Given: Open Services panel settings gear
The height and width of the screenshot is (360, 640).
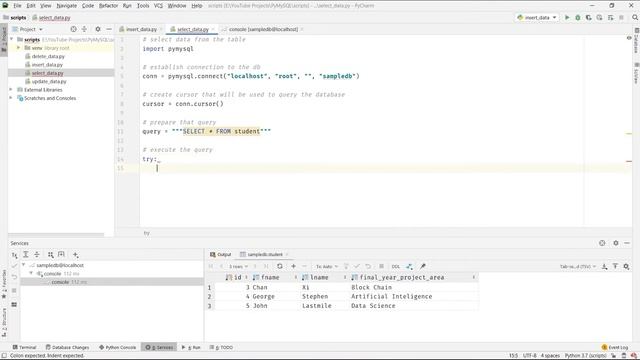Looking at the screenshot, I should [x=616, y=243].
